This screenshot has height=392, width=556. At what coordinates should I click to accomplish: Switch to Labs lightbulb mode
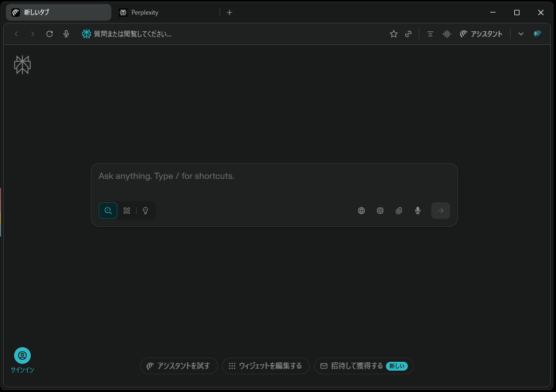[x=146, y=211]
